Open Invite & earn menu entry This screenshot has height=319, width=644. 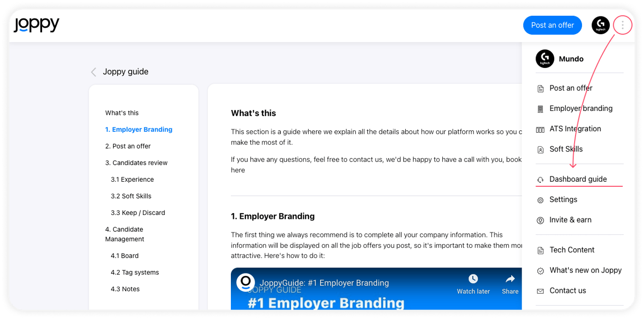(570, 220)
